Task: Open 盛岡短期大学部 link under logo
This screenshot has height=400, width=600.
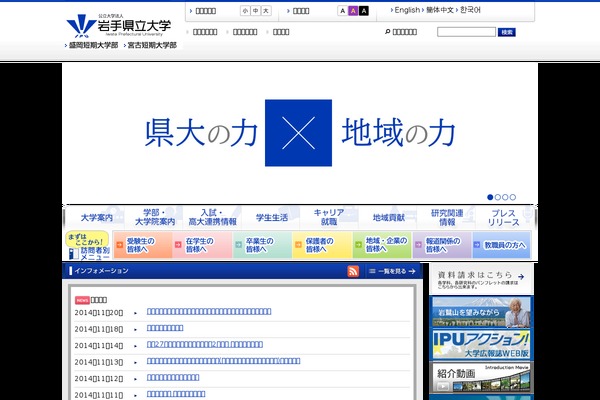Action: click(x=93, y=45)
